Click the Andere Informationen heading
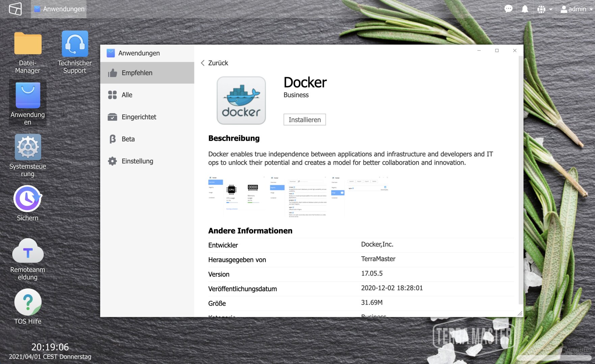 250,231
